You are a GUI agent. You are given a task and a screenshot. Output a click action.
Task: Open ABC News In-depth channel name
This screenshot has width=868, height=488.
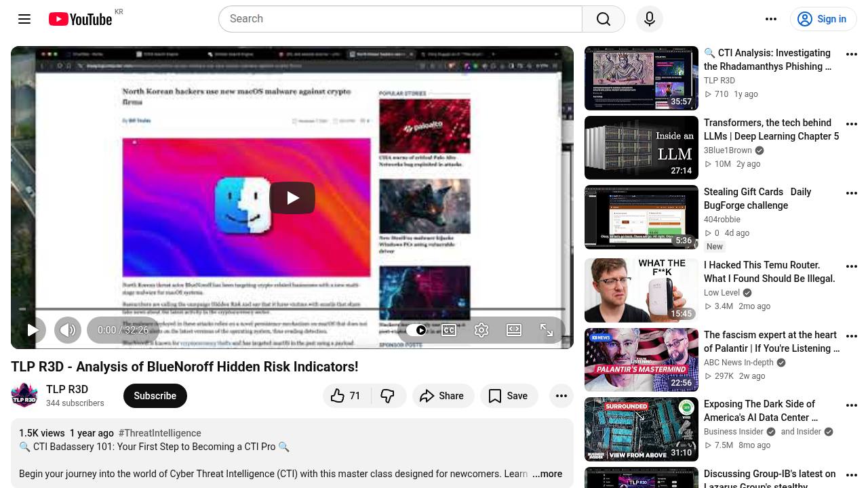coord(738,363)
